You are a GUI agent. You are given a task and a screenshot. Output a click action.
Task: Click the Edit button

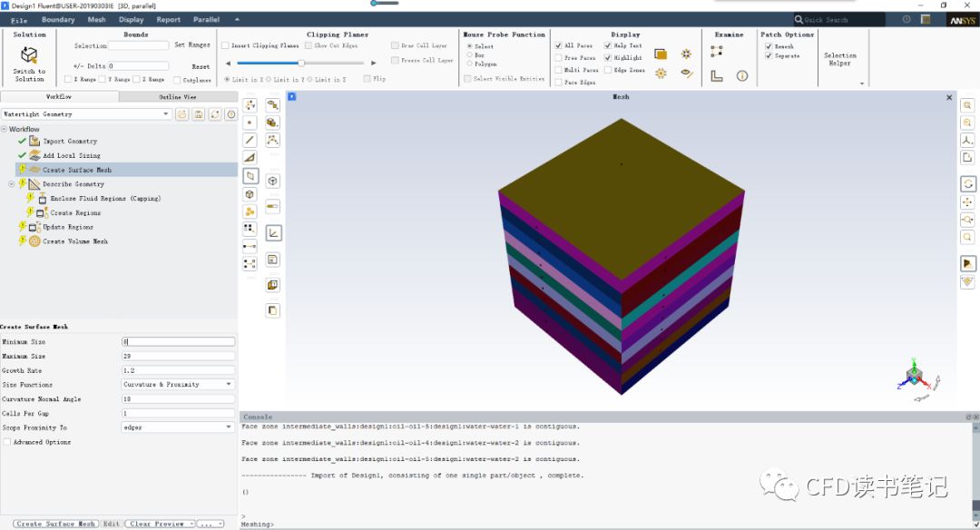point(112,524)
